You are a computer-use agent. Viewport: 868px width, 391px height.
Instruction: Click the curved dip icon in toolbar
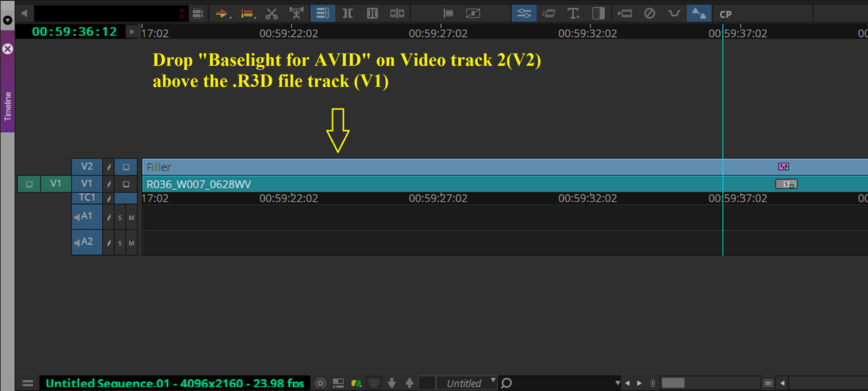click(674, 13)
